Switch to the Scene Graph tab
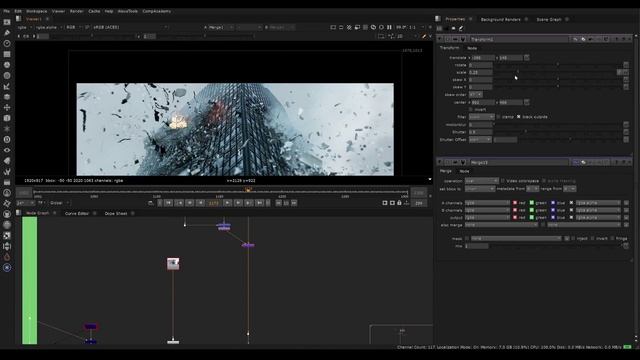This screenshot has height=360, width=640. (x=549, y=19)
